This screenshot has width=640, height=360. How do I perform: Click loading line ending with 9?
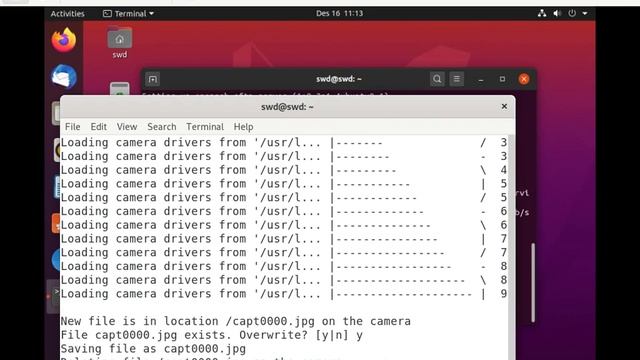click(x=284, y=294)
